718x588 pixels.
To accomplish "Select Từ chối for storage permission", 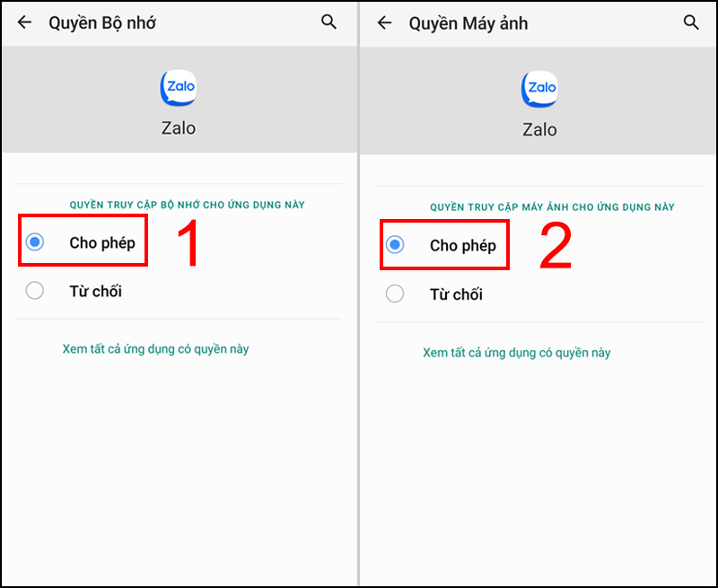I will point(81,290).
